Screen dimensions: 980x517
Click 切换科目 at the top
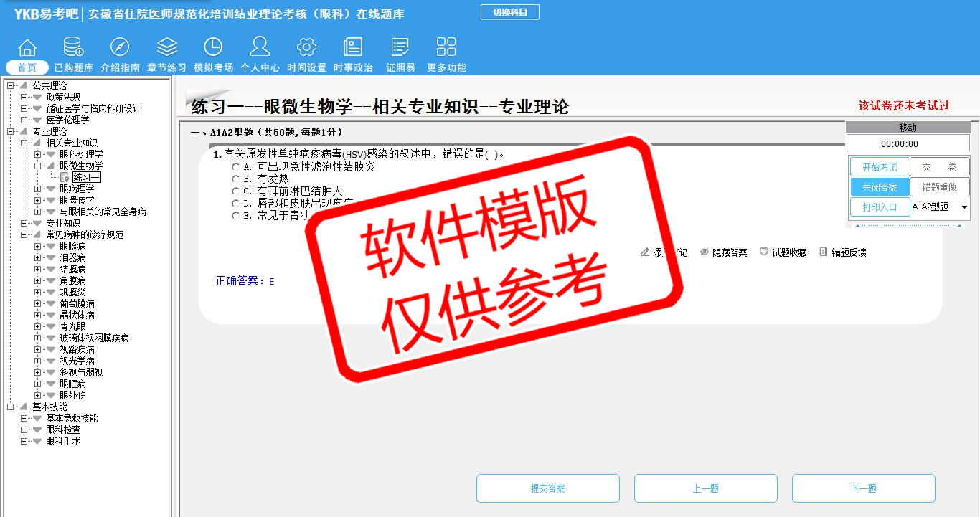[x=509, y=12]
